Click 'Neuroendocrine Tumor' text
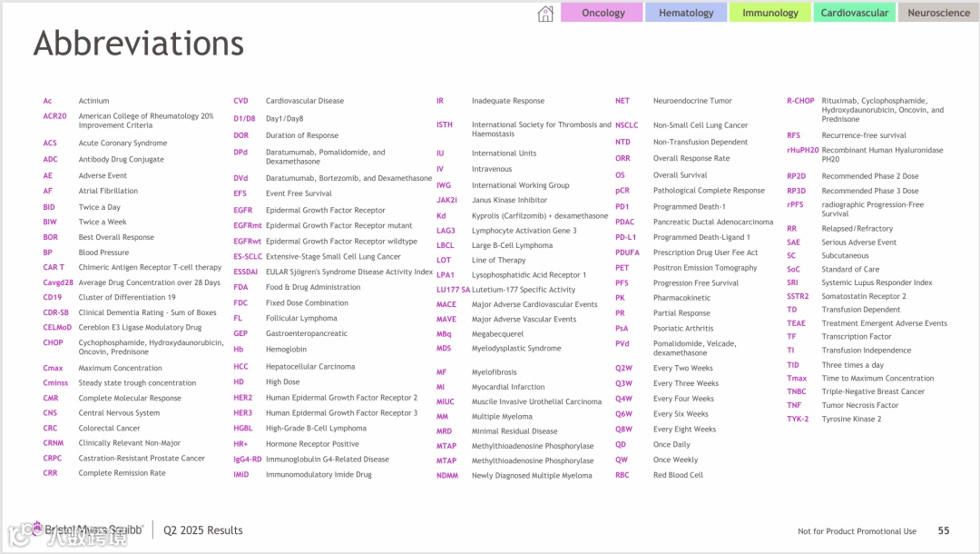The height and width of the screenshot is (554, 980). pos(692,101)
